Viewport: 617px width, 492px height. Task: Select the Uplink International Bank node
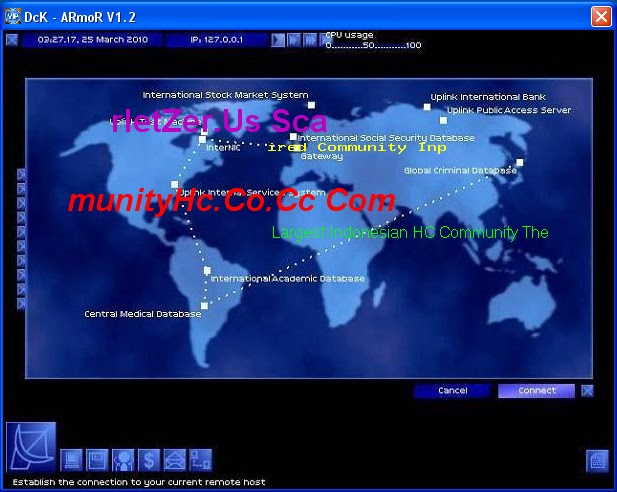coord(427,107)
